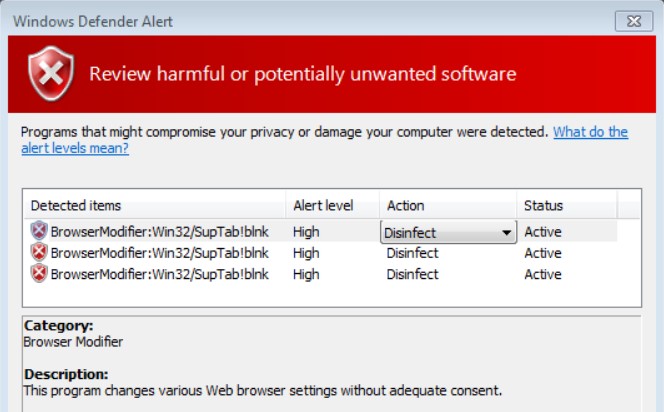Viewport: 664px width, 412px height.
Task: Select the first BrowserModifier:Win32/SupTab!blnk entry
Action: coord(159,232)
